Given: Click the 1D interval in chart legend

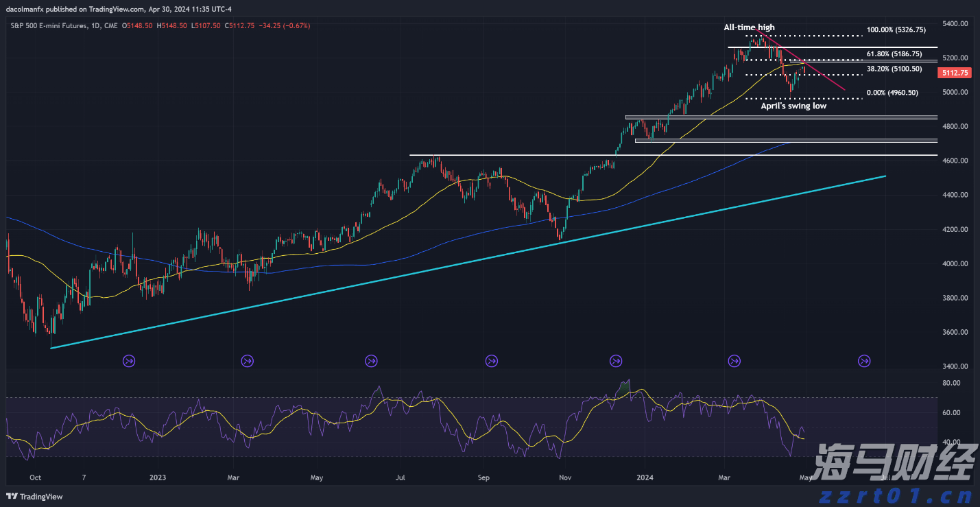Looking at the screenshot, I should 95,26.
